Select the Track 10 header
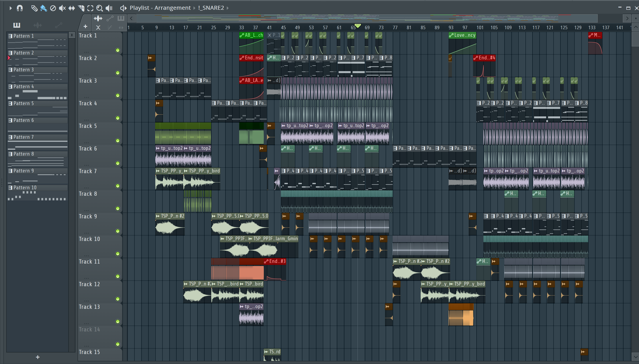 (x=100, y=247)
